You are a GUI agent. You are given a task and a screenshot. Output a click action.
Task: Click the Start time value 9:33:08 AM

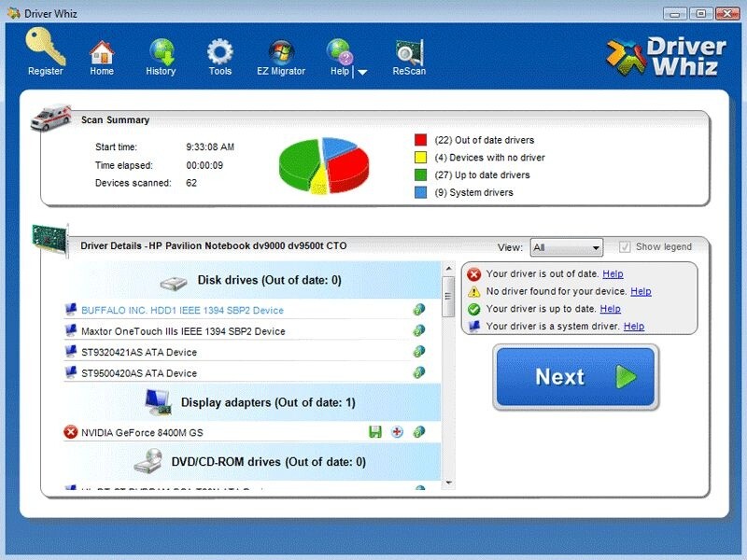(210, 147)
